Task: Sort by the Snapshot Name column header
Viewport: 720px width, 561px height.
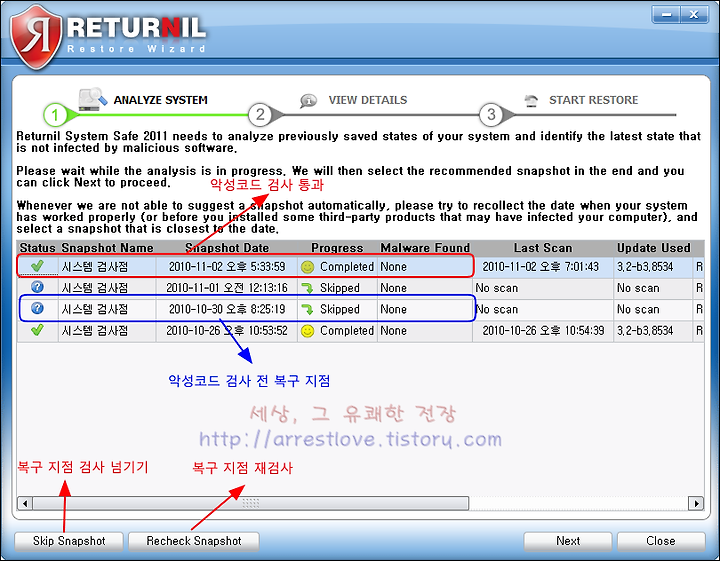Action: coord(107,248)
